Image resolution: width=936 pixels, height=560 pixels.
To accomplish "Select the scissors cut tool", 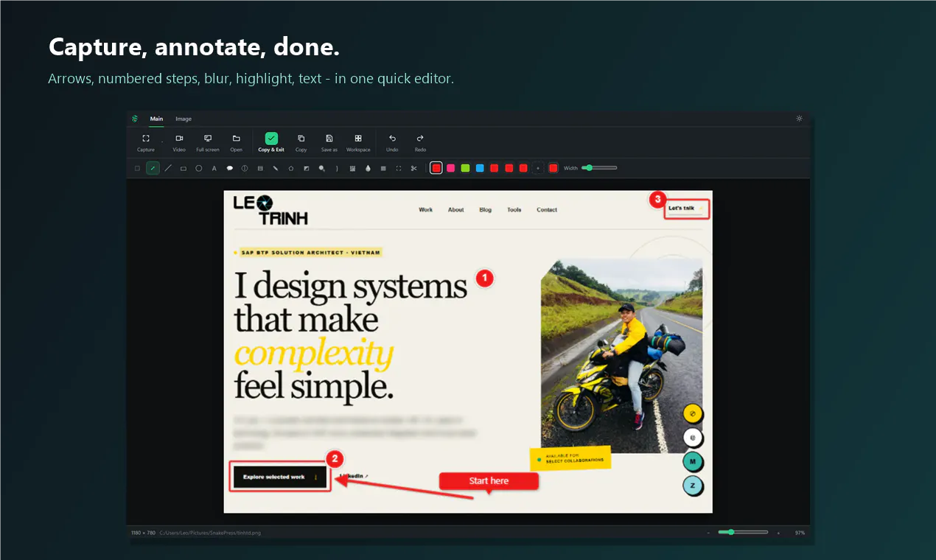I will click(x=414, y=168).
